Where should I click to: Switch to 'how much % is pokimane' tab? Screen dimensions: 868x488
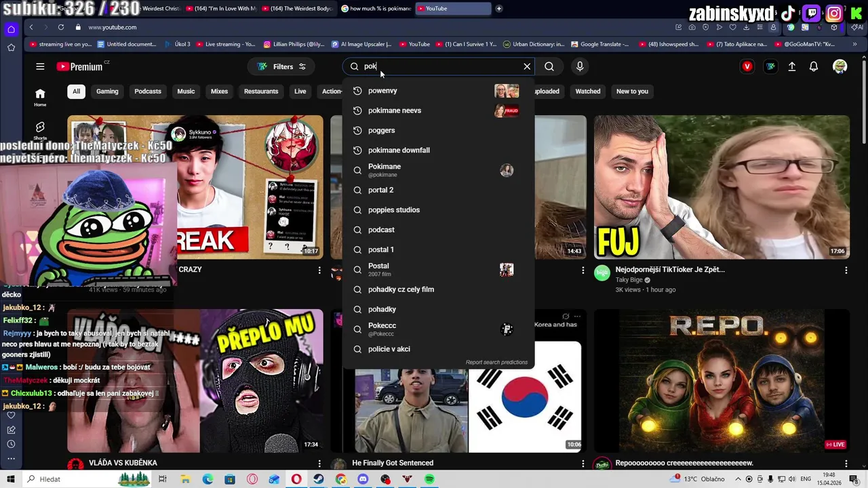(x=376, y=9)
